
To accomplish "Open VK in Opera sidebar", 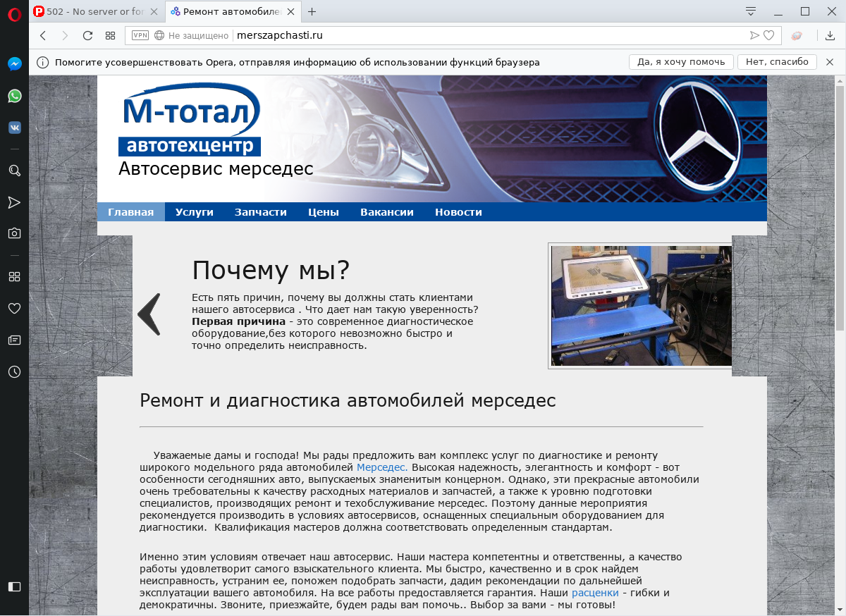I will 14,128.
